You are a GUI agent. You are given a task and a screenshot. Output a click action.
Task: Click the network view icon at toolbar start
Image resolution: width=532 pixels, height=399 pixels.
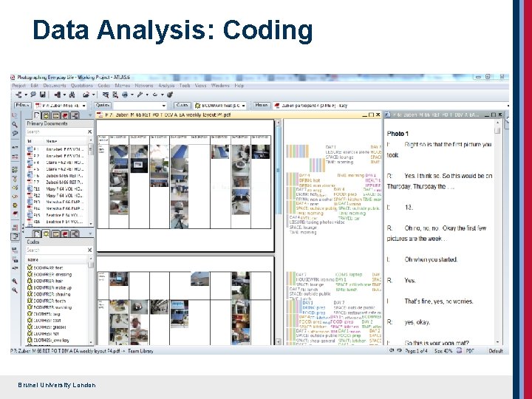pyautogui.click(x=18, y=95)
